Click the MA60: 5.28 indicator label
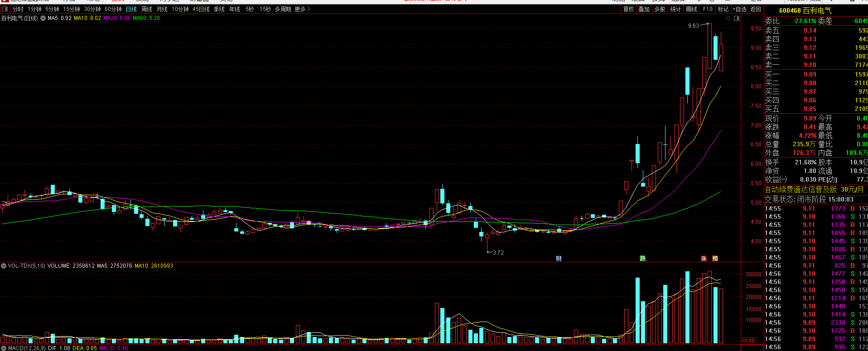This screenshot has height=351, width=868. 146,18
